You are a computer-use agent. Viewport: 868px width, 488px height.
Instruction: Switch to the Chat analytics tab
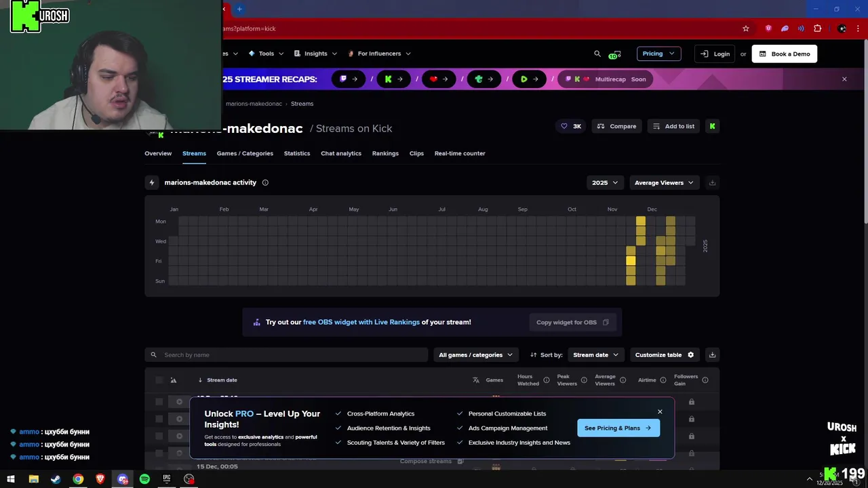point(341,153)
